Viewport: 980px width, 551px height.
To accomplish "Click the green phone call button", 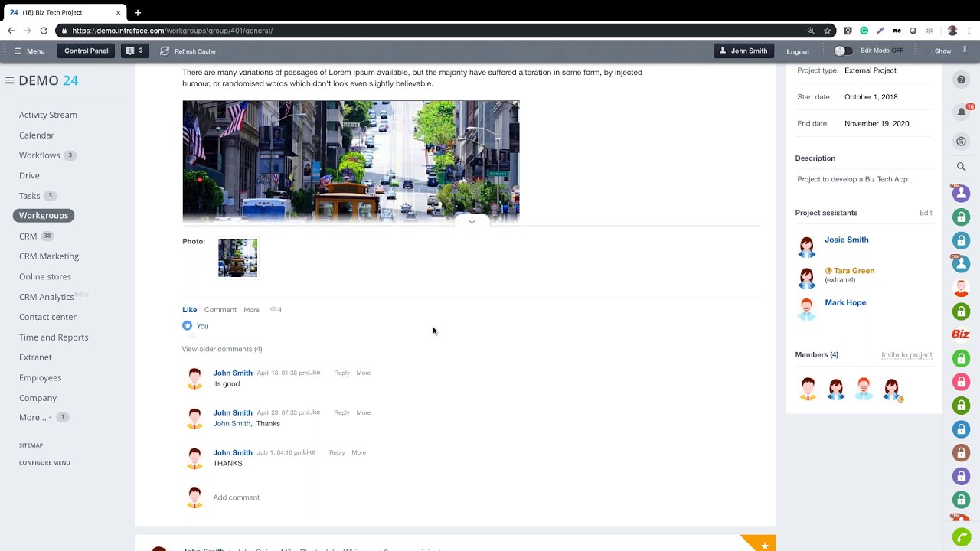I will [961, 537].
